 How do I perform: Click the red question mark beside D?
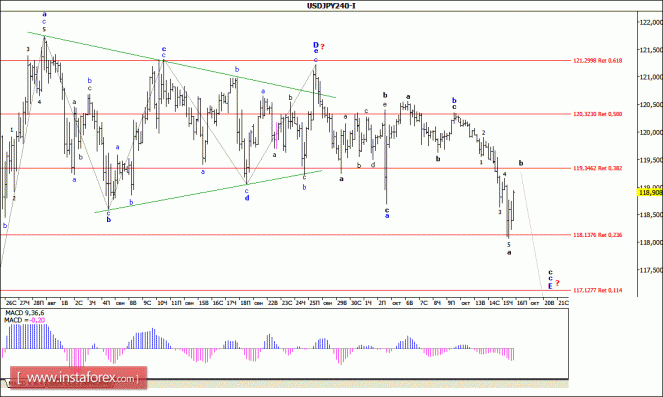(x=322, y=47)
